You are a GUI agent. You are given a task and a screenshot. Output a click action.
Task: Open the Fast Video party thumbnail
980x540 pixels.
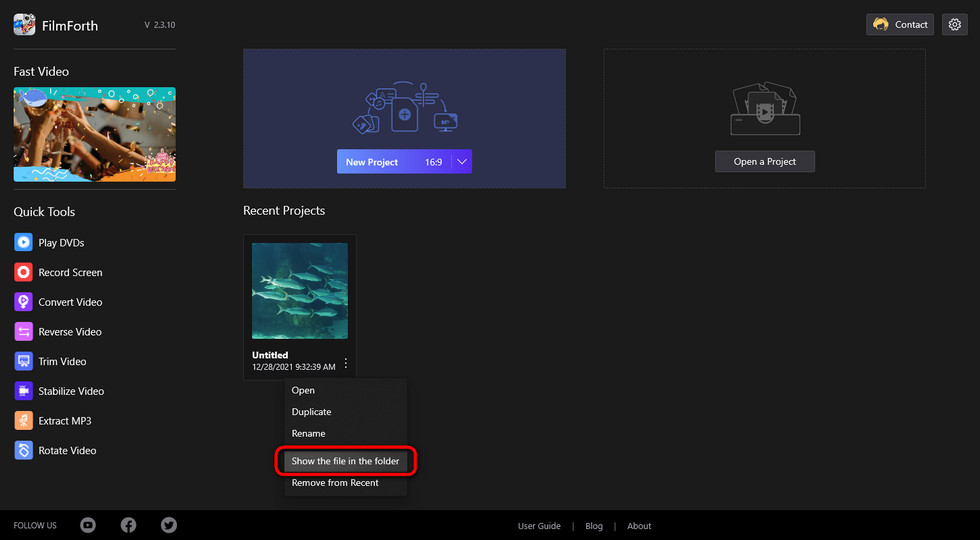tap(94, 134)
